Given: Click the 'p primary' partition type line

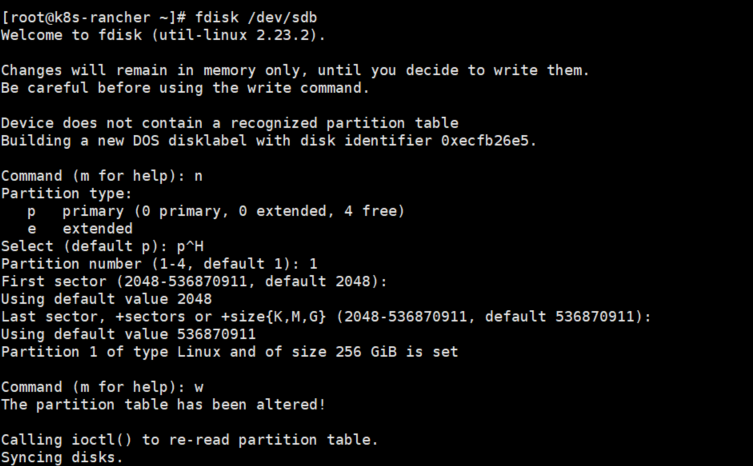Looking at the screenshot, I should click(x=216, y=211).
